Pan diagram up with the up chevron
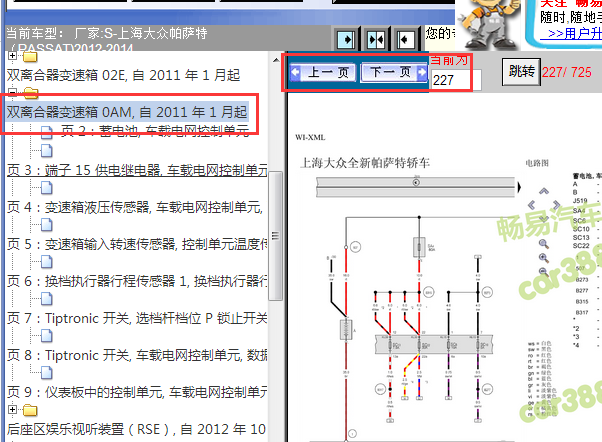 [x=544, y=191]
